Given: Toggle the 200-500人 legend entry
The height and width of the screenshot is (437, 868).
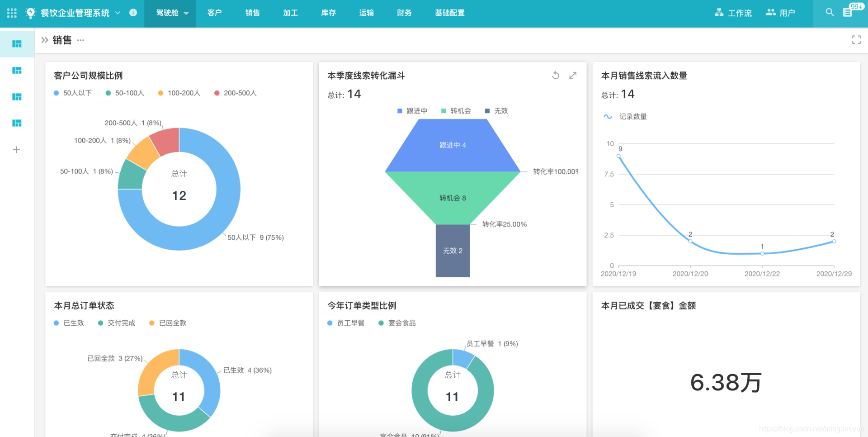Looking at the screenshot, I should [x=235, y=93].
